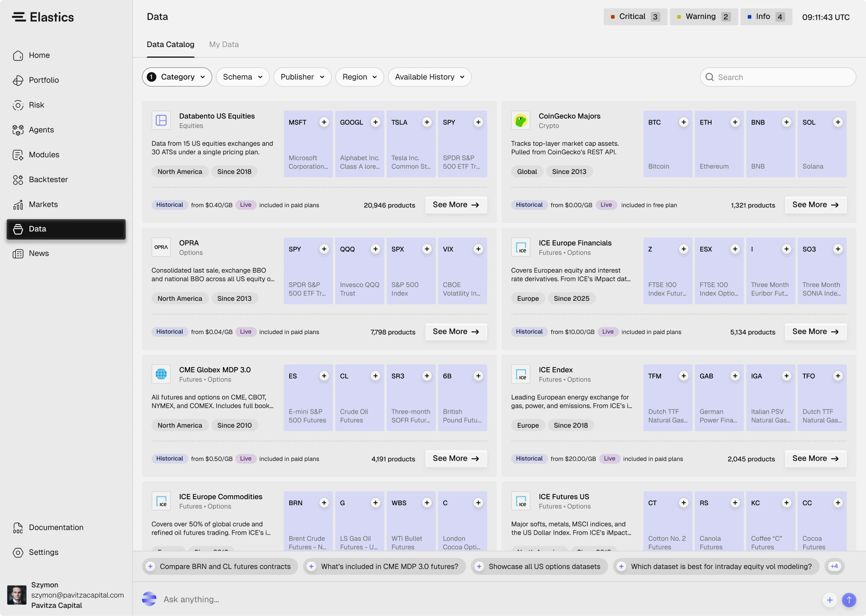This screenshot has width=866, height=616.
Task: Expand the Region filter dropdown
Action: click(359, 77)
